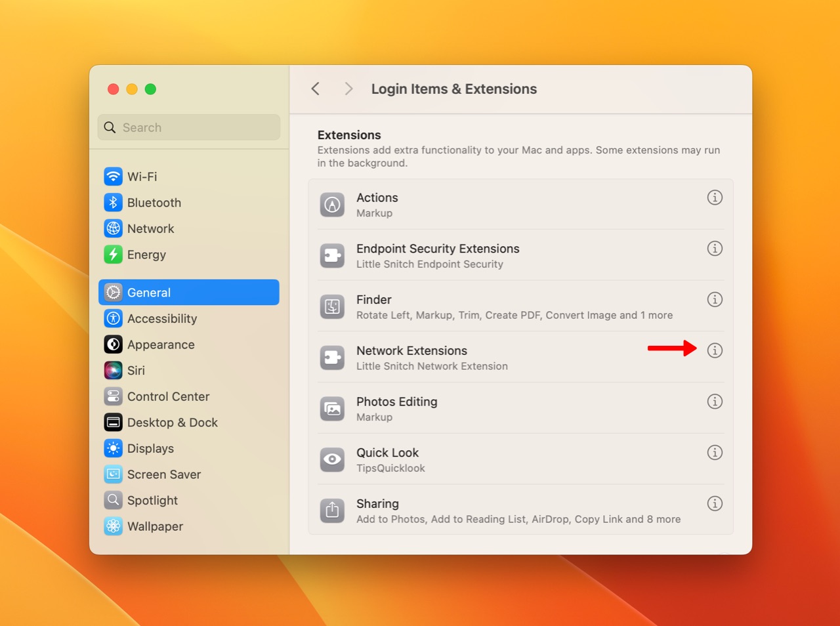Image resolution: width=840 pixels, height=626 pixels.
Task: Open Appearance settings
Action: (x=161, y=344)
